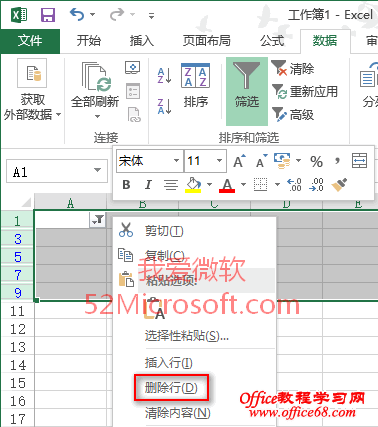Screen dimensions: 378x427
Task: Choose 选择性粘贴(S)... from context menu
Action: click(x=195, y=336)
